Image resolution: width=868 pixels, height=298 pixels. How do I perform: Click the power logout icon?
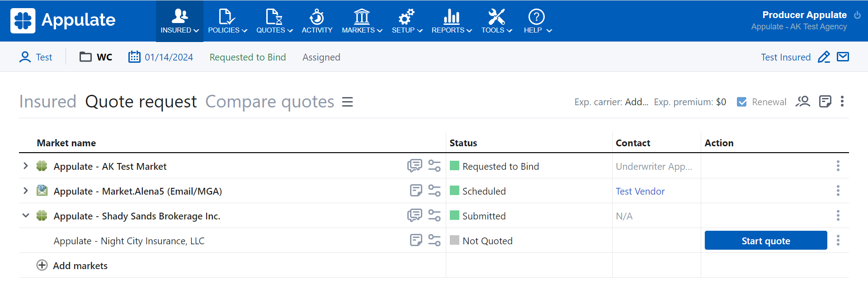tap(857, 15)
